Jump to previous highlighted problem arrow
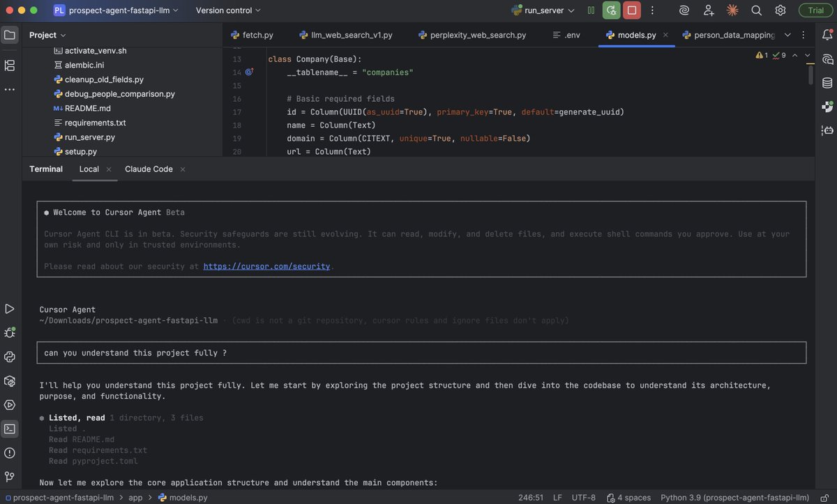Viewport: 837px width, 504px height. click(795, 55)
